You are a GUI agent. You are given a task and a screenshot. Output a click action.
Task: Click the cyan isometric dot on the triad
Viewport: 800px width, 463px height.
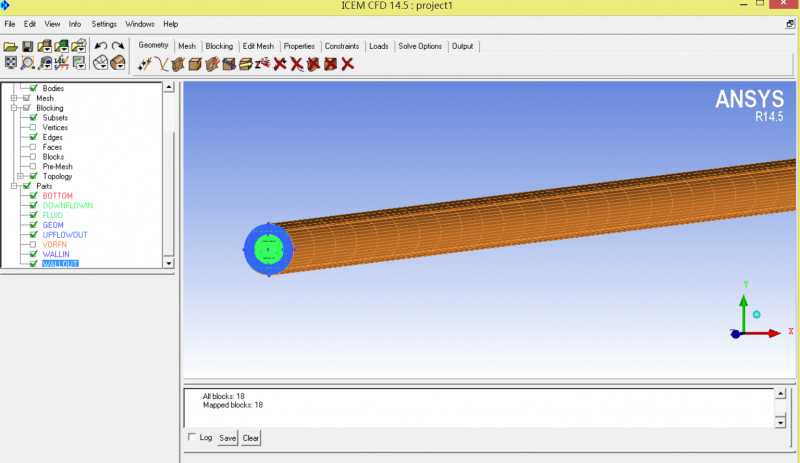757,314
